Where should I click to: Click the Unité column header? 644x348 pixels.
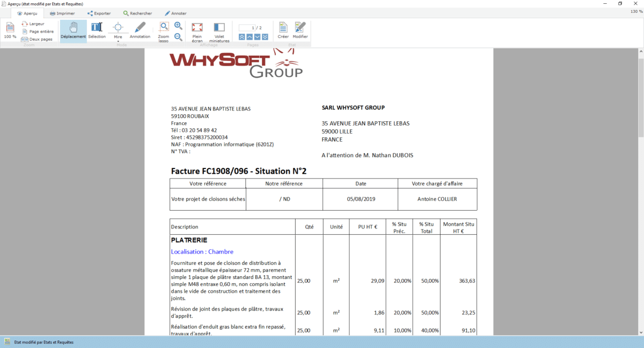coord(336,227)
